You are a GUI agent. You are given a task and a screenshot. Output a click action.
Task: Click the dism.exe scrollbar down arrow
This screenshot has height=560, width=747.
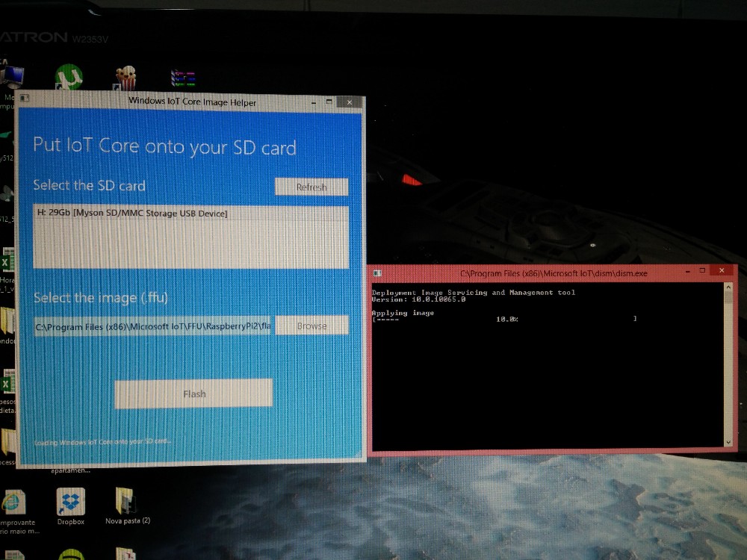pos(728,442)
